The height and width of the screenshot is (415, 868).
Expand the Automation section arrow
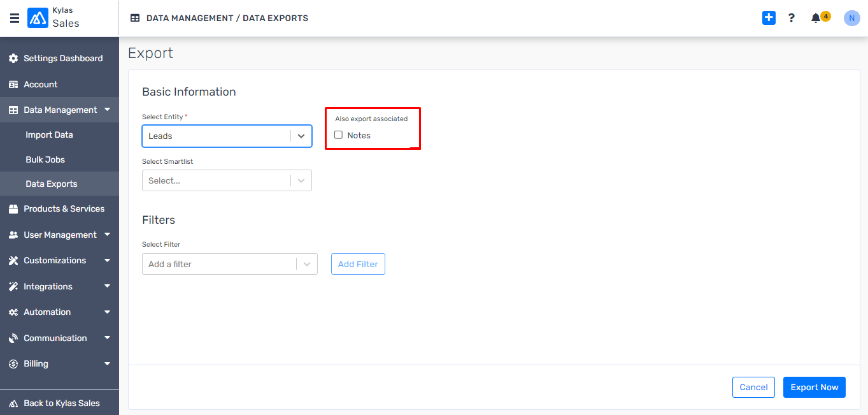(x=107, y=312)
